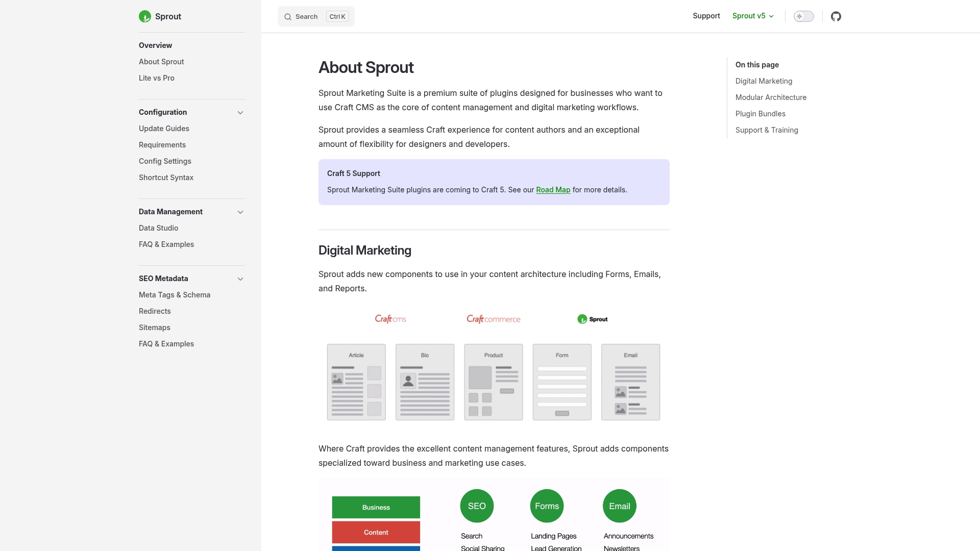Click the Plugin Bundles link on this page

click(760, 113)
